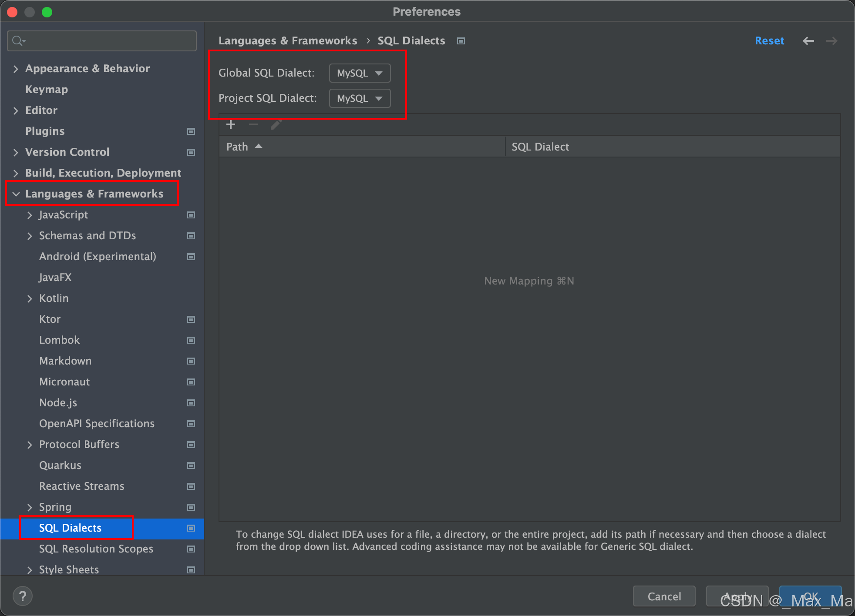Screen dimensions: 855x616
Task: Click the help question mark button
Action: tap(23, 596)
